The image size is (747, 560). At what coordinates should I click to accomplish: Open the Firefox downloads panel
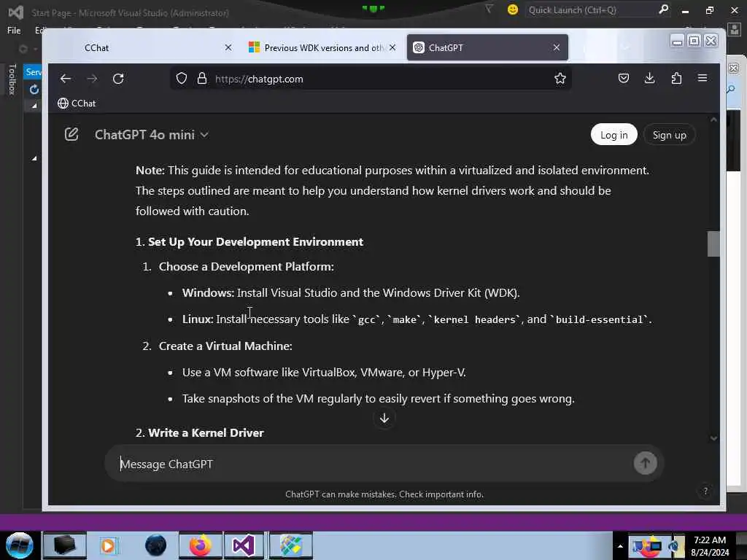(x=649, y=78)
